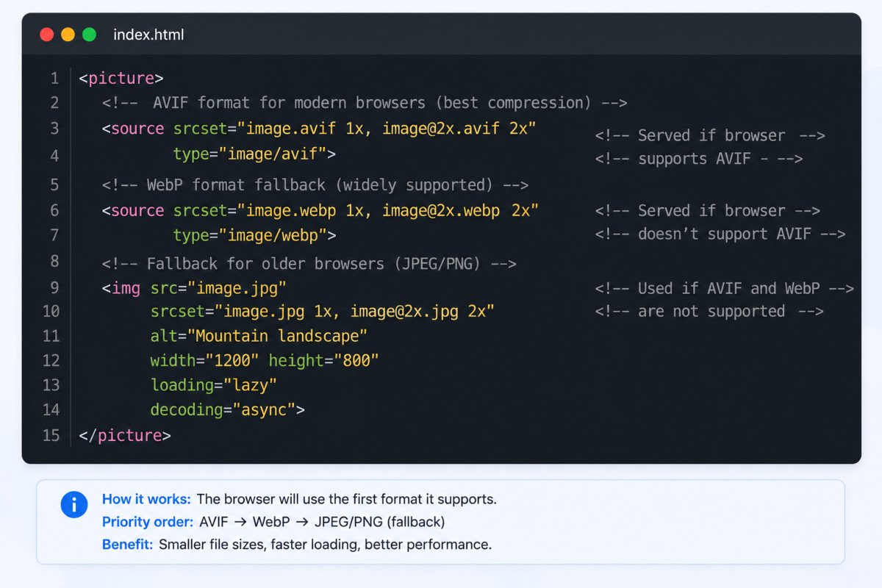The height and width of the screenshot is (588, 882).
Task: Click the 'Used if AVIF and WebP' comment
Action: pyautogui.click(x=725, y=288)
